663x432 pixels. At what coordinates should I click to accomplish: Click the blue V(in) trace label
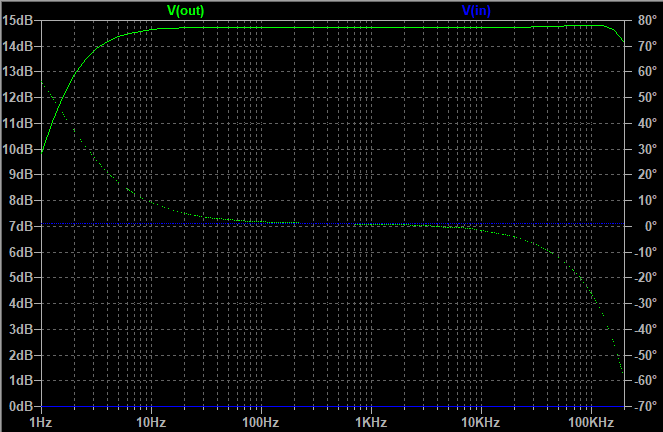tap(476, 11)
